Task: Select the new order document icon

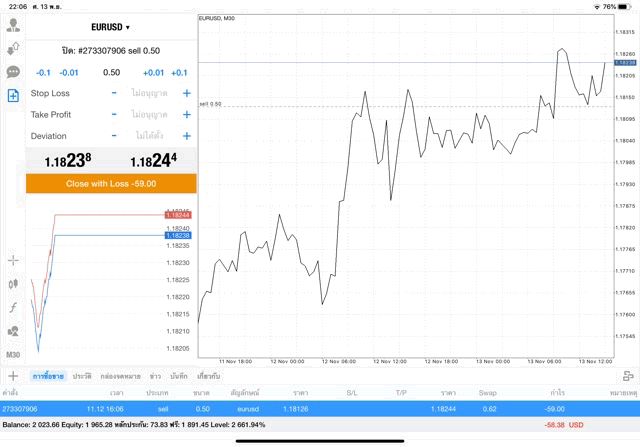Action: coord(13,95)
